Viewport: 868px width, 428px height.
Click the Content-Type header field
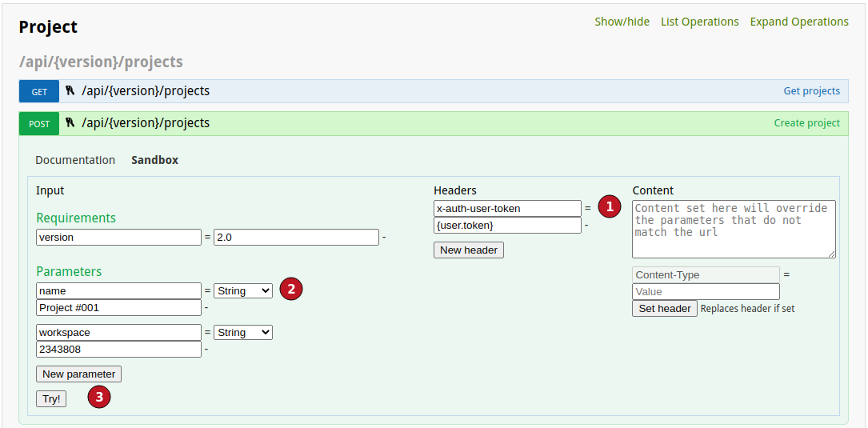tap(706, 274)
